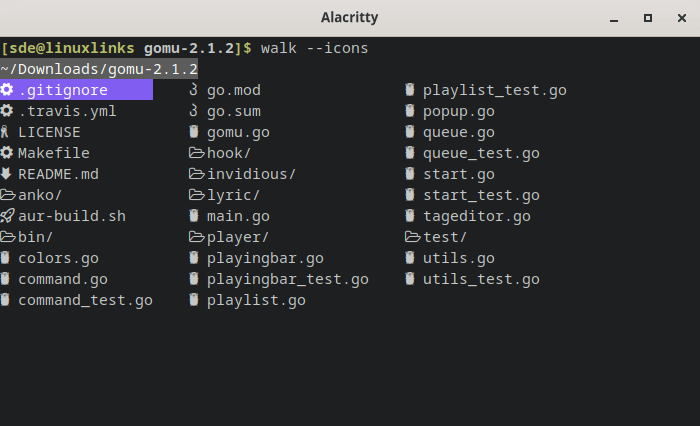This screenshot has height=426, width=700.
Task: Select the command.go file name
Action: pos(63,280)
